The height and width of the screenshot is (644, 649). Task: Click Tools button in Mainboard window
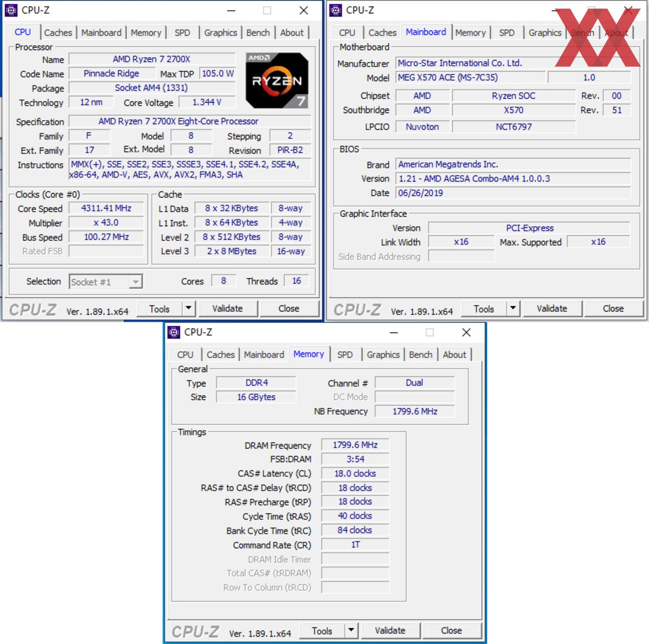point(484,309)
